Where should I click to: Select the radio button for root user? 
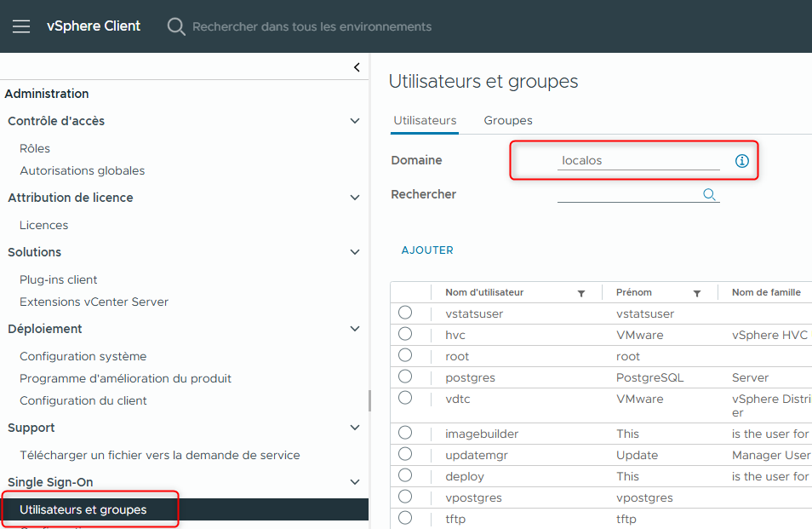405,356
